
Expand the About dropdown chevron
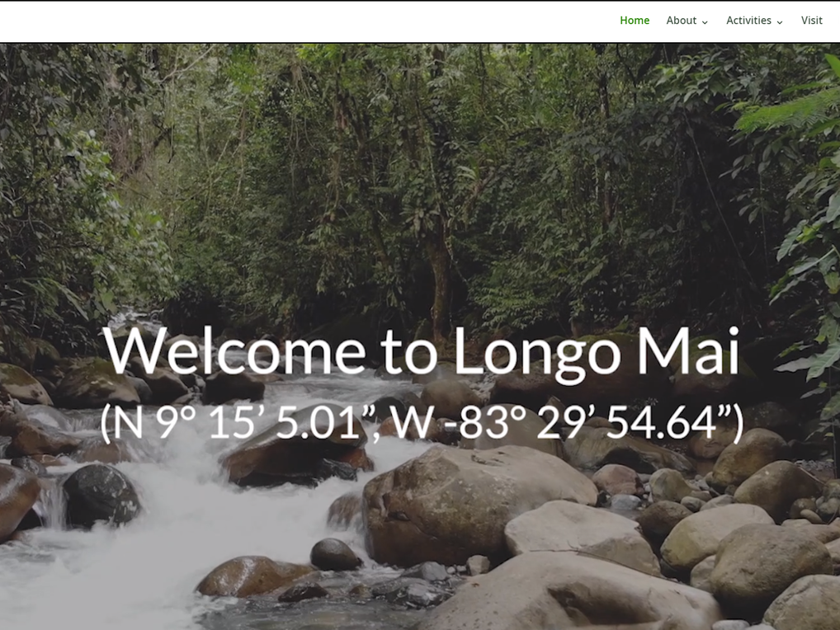pos(705,22)
